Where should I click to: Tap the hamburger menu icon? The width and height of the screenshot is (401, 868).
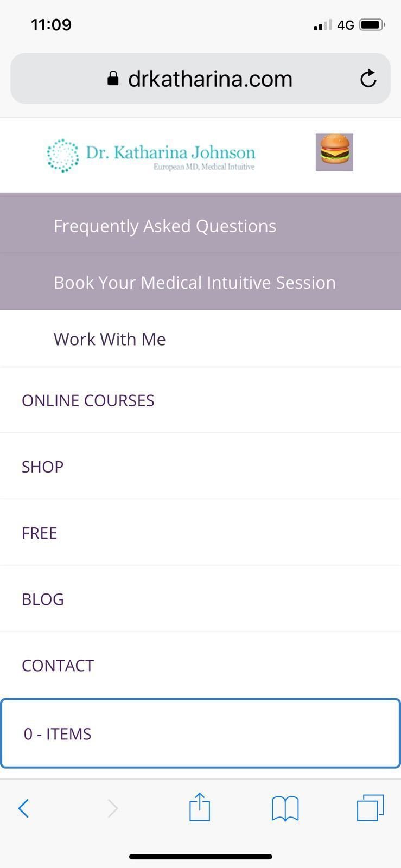(334, 152)
